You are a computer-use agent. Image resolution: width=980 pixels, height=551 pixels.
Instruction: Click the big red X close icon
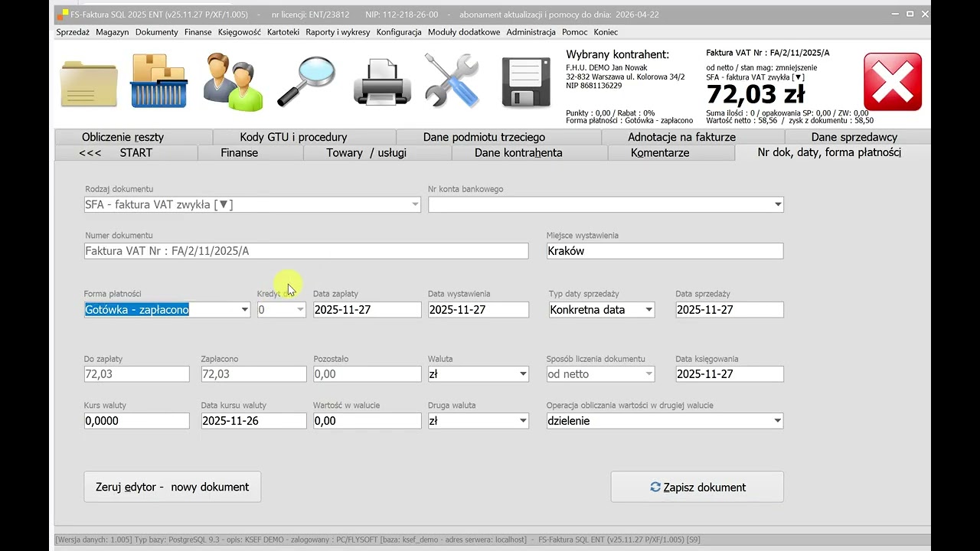(x=892, y=82)
